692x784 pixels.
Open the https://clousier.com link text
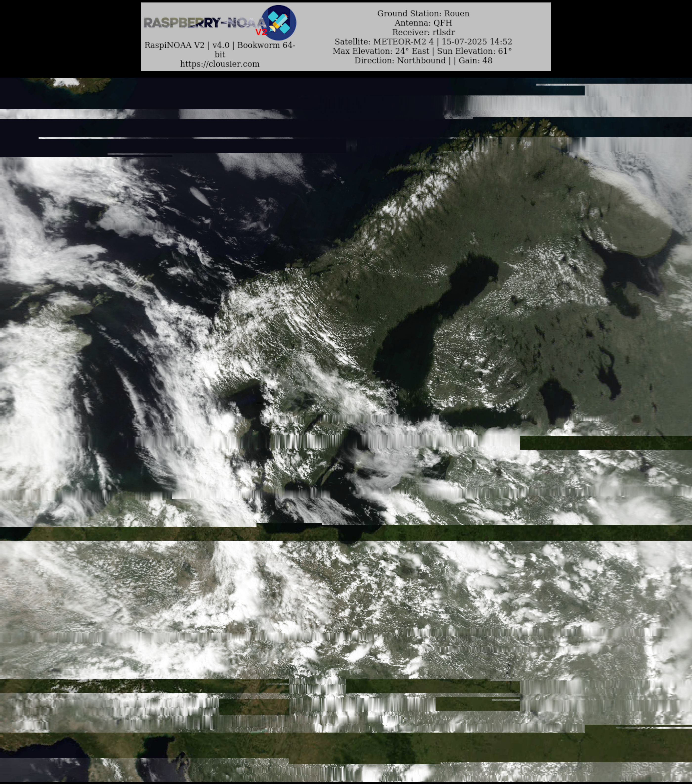point(220,64)
